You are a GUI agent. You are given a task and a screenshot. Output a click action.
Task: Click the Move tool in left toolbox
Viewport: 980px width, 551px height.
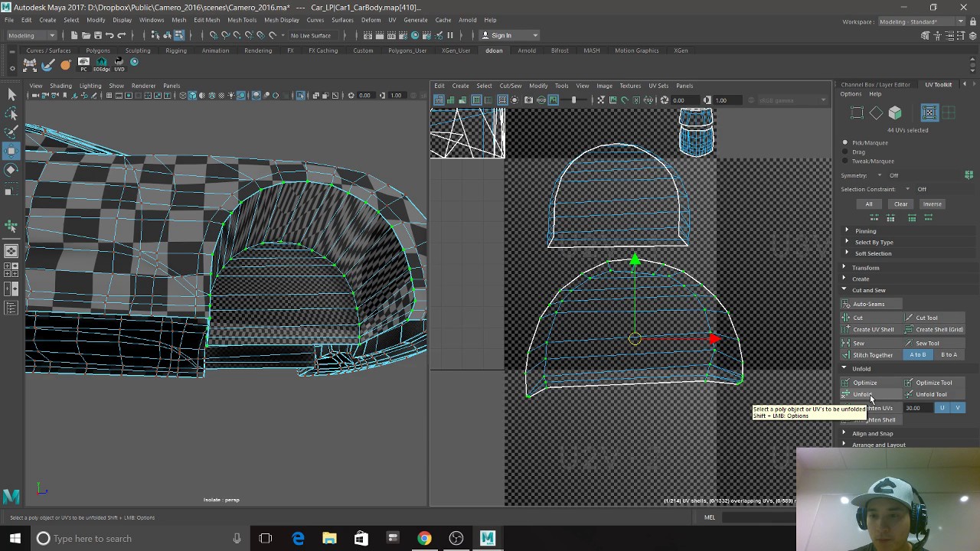point(11,151)
